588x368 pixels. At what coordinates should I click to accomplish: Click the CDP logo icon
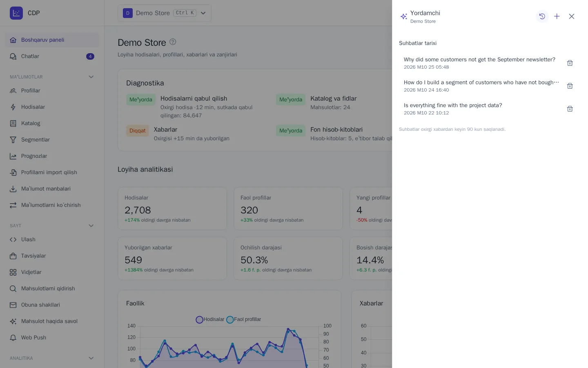(x=16, y=13)
